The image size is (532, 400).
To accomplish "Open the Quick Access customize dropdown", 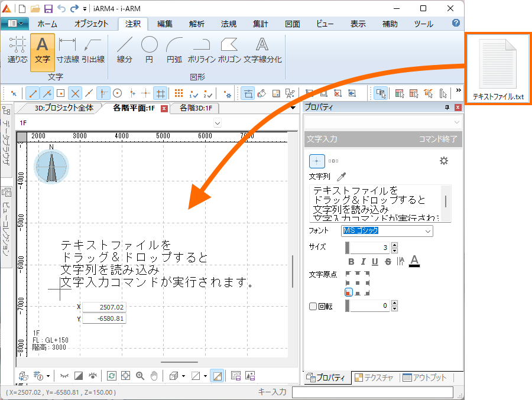I will 85,9.
